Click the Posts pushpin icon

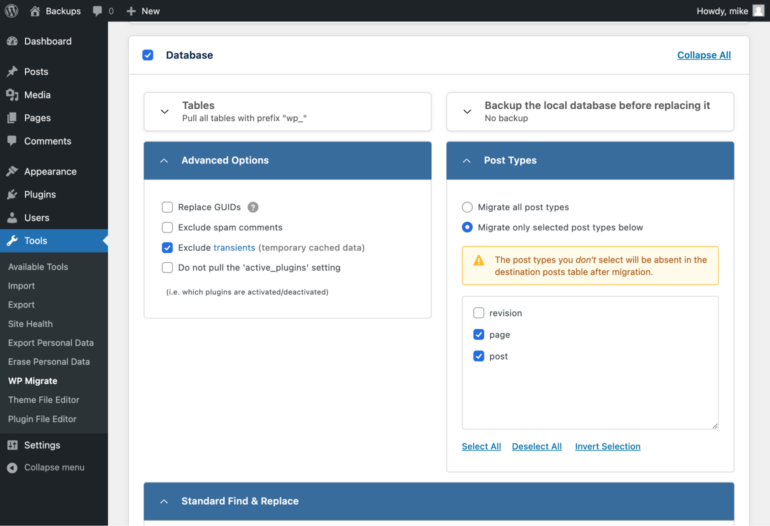coord(12,72)
